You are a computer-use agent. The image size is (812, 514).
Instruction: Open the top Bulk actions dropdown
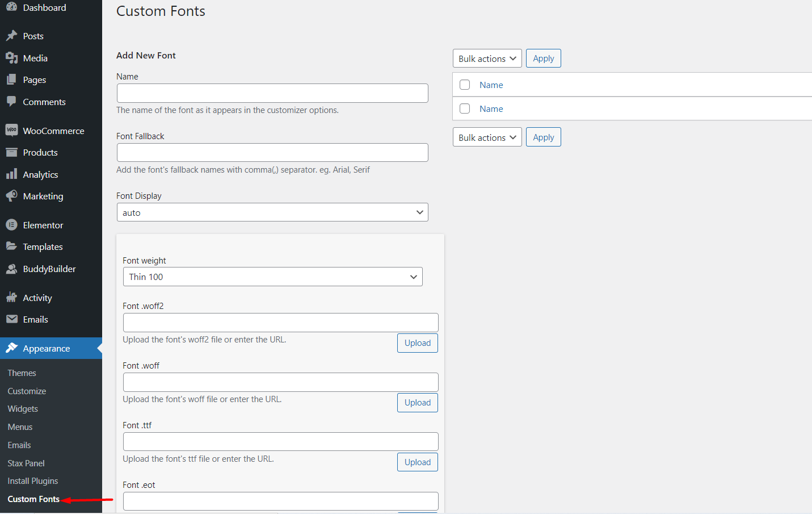pyautogui.click(x=487, y=58)
